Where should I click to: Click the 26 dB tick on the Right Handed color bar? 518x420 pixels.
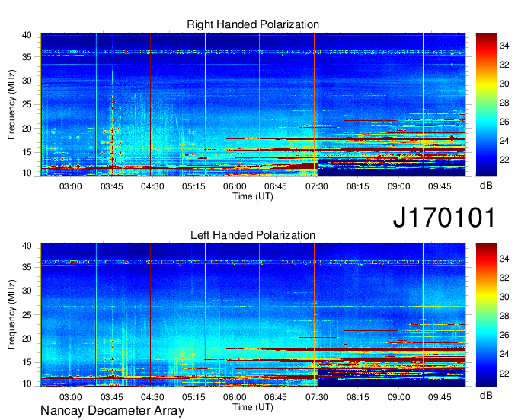tap(504, 122)
